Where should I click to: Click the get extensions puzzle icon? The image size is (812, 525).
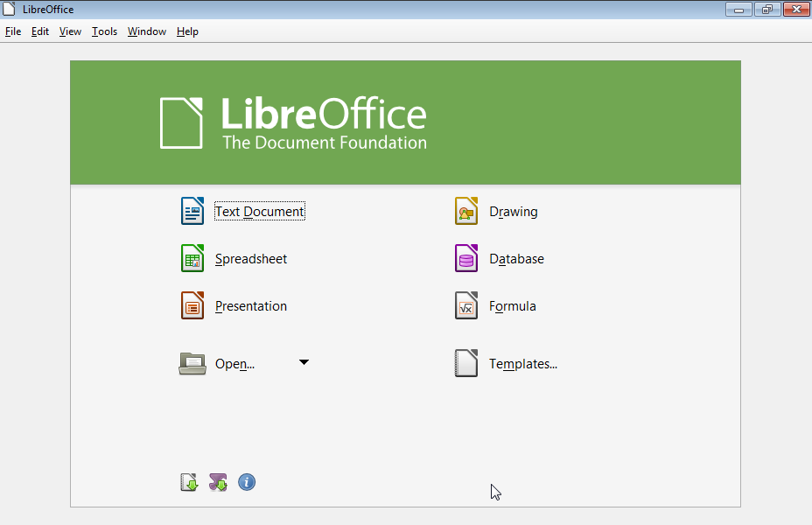218,482
